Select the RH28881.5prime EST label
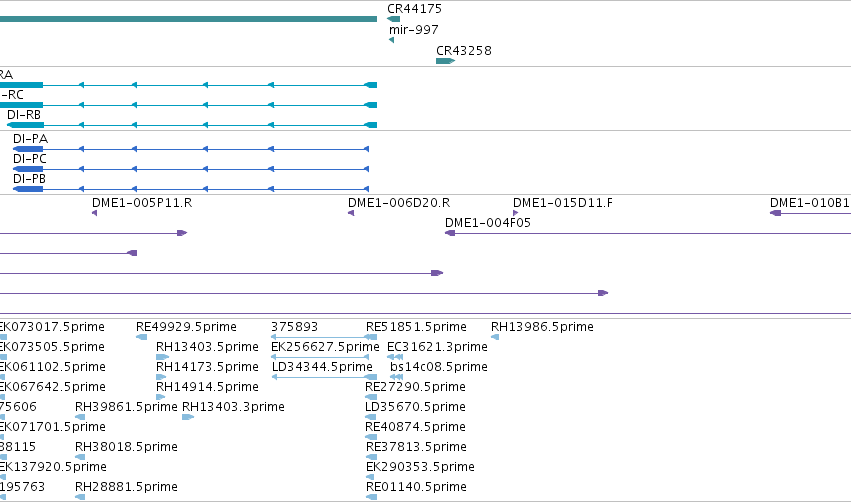851x502 pixels. tap(126, 487)
